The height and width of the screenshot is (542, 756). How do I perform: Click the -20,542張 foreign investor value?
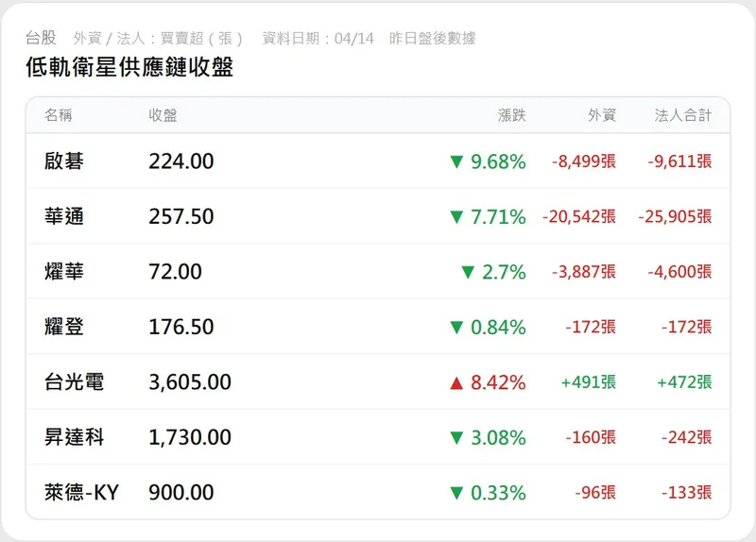[x=579, y=217]
